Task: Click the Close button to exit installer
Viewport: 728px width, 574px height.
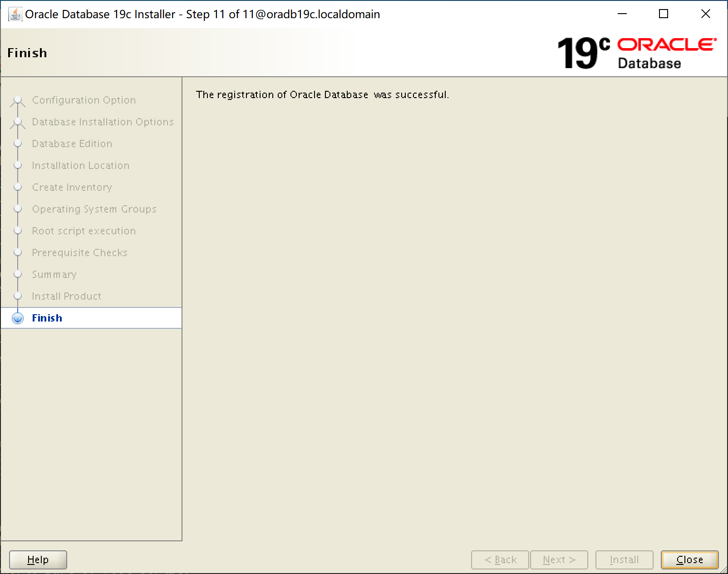Action: pos(689,559)
